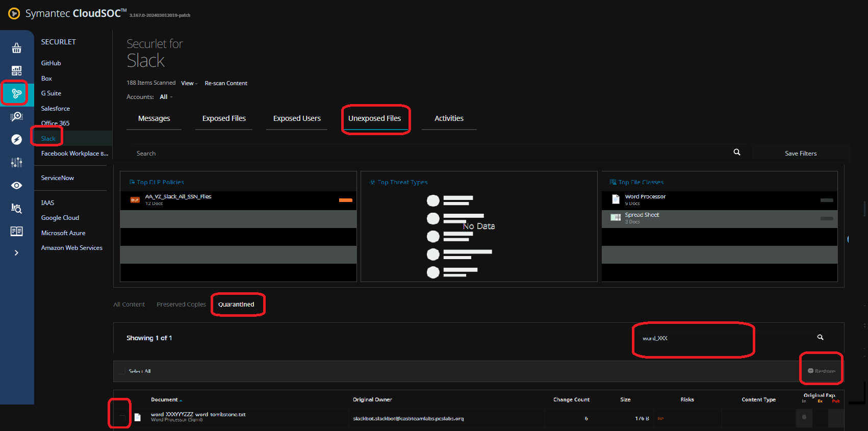Viewport: 868px width, 431px height.
Task: Select the Securlets icon in left sidebar
Action: (x=16, y=93)
